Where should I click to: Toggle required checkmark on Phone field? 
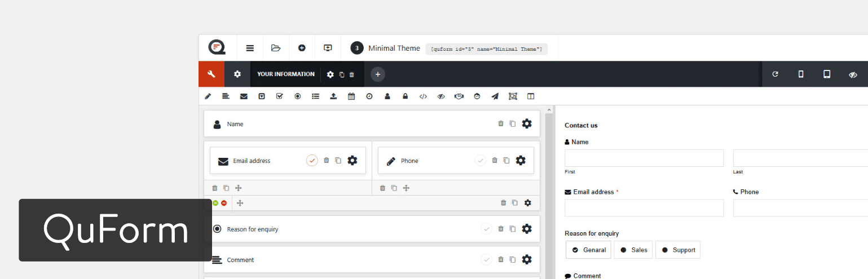480,161
